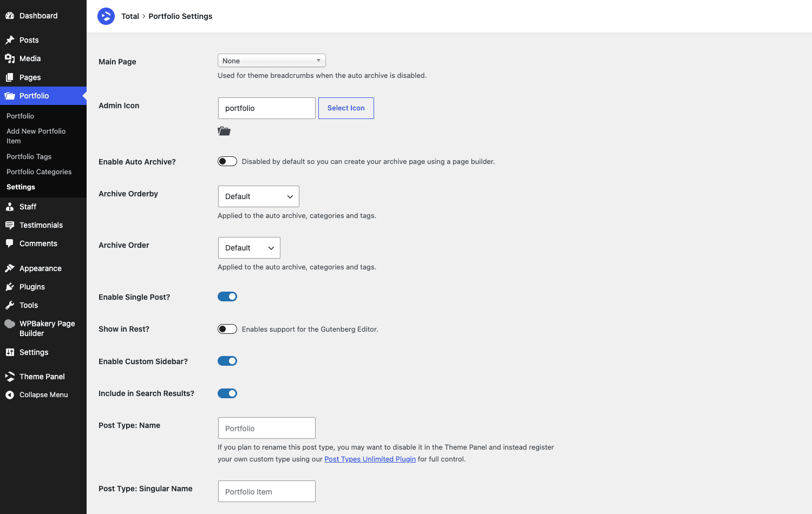
Task: Click the Staff person icon
Action: (x=10, y=207)
